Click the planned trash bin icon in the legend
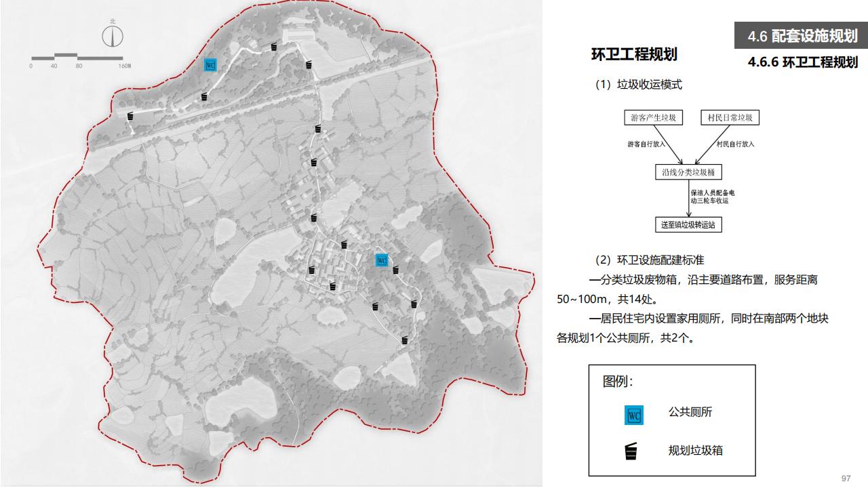The image size is (868, 488). [x=631, y=451]
